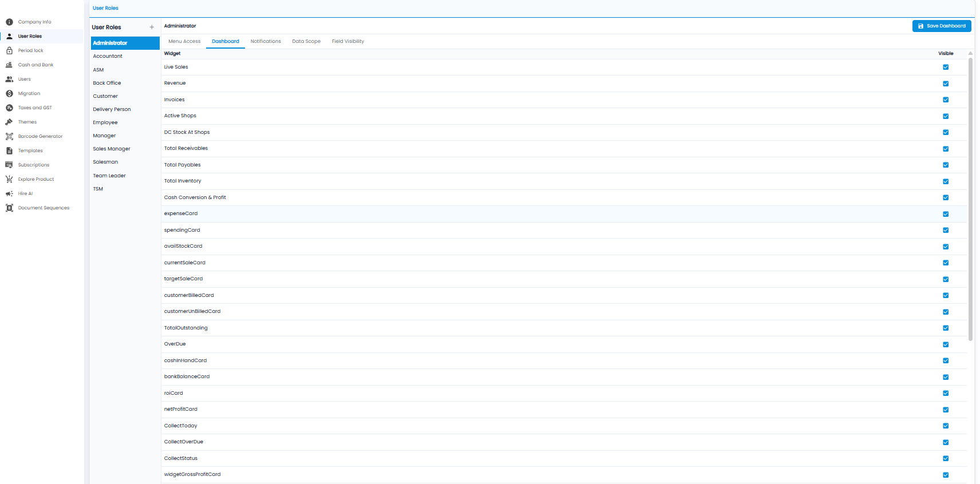Click the Taxes and GST icon
Screen dimensions: 980x484
pos(9,108)
